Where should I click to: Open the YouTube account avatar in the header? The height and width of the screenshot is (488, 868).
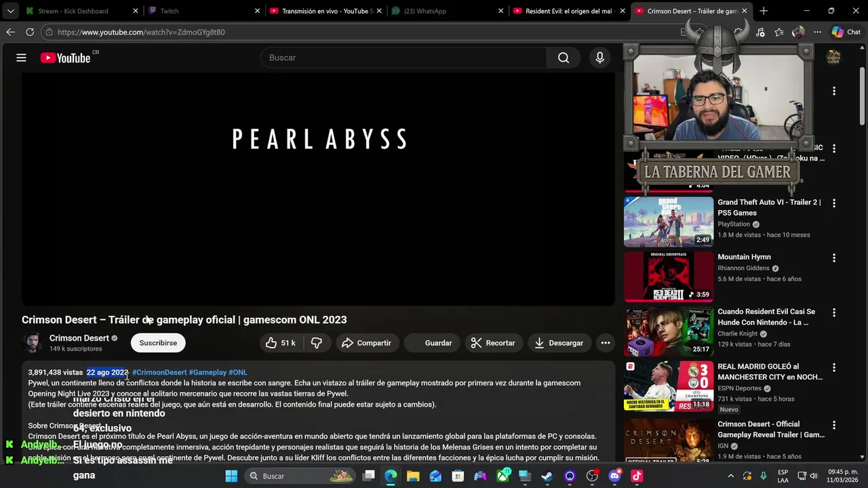coord(833,58)
